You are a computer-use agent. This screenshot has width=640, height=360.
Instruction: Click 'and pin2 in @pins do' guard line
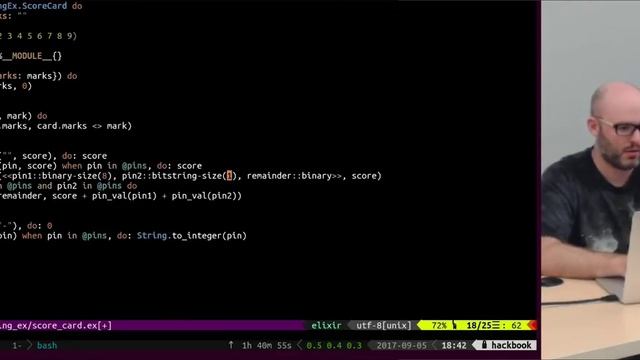pyautogui.click(x=87, y=186)
